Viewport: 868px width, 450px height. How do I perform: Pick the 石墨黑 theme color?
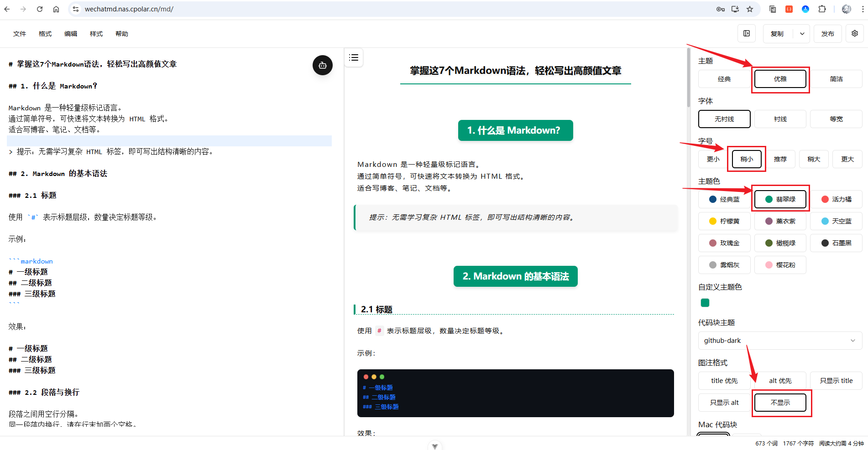pos(837,243)
